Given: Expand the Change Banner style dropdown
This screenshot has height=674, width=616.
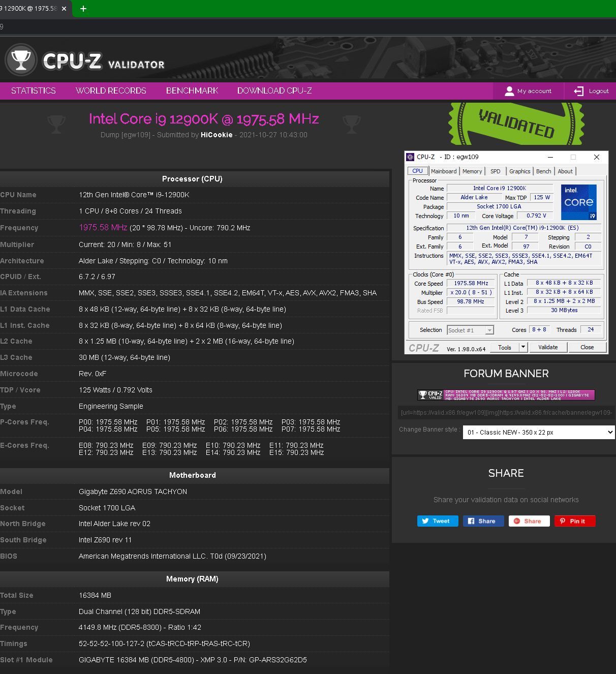Looking at the screenshot, I should pyautogui.click(x=539, y=432).
